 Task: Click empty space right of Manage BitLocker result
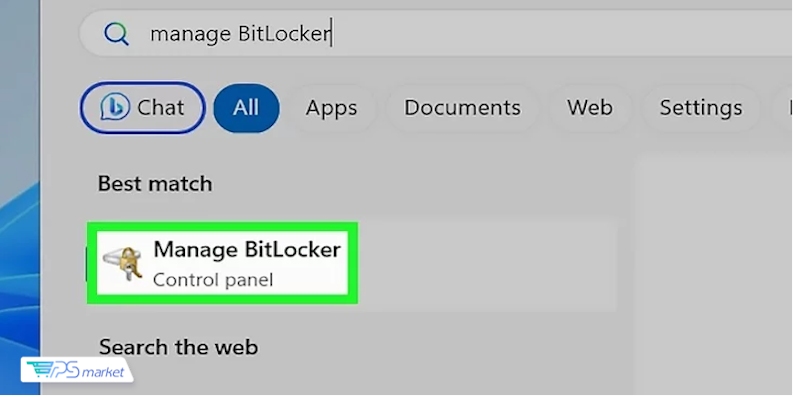pos(480,264)
